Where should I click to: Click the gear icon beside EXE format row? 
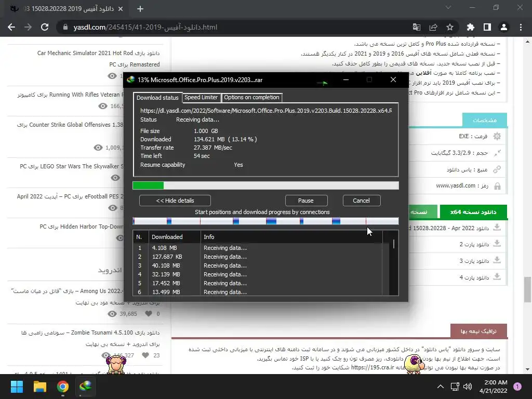coord(497,137)
